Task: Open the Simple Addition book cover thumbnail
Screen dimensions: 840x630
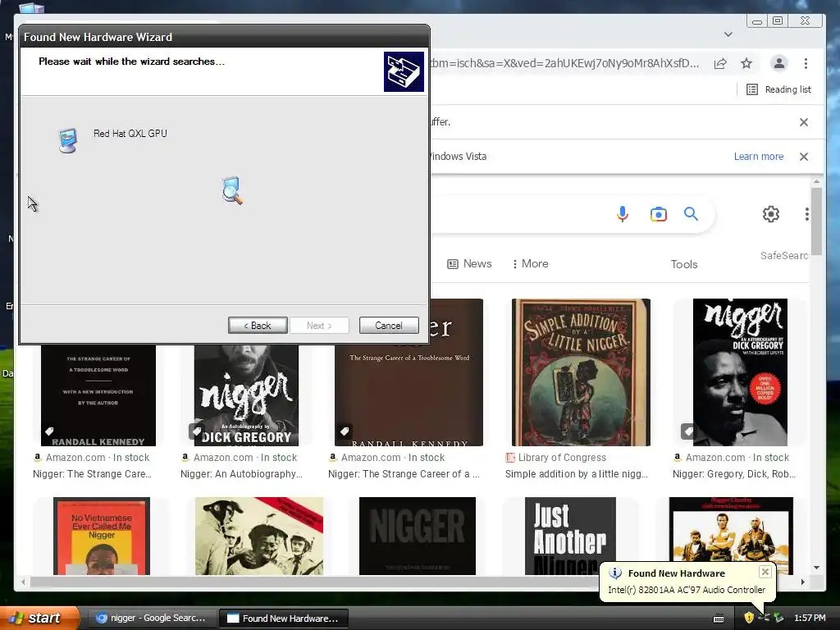Action: pyautogui.click(x=581, y=372)
